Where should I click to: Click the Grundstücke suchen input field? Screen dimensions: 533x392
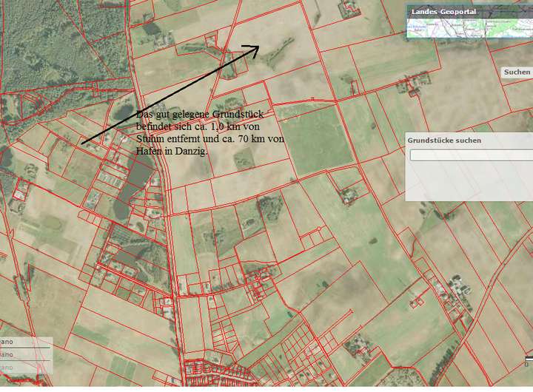tap(471, 155)
